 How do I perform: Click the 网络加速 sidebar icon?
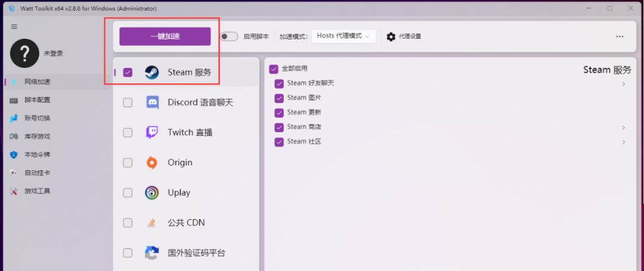14,82
